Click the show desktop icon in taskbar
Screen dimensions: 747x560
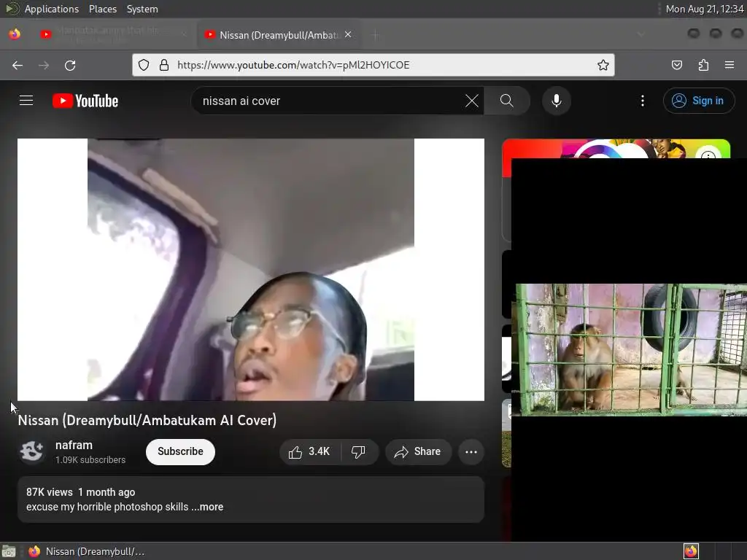pyautogui.click(x=9, y=551)
